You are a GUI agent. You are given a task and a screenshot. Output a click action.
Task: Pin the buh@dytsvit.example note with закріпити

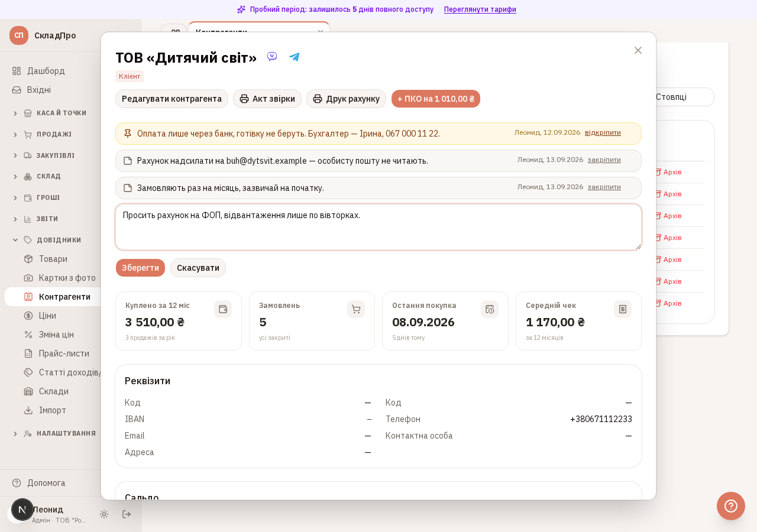(604, 160)
